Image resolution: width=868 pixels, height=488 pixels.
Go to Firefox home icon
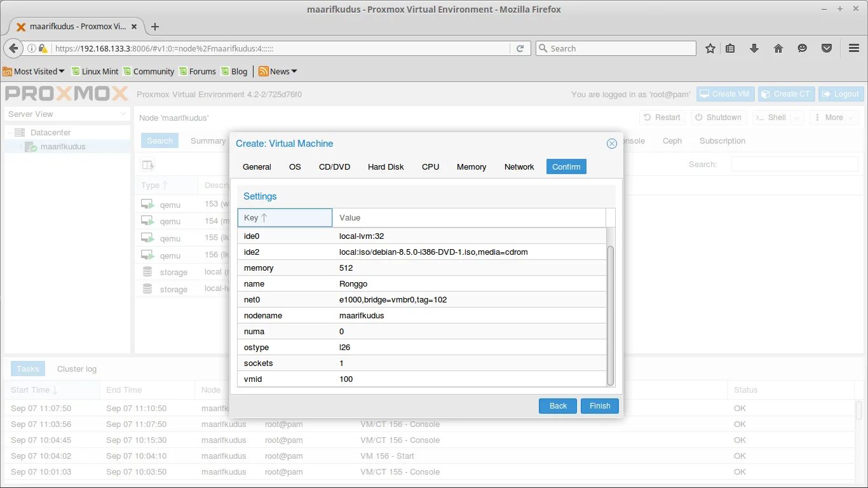(x=778, y=48)
